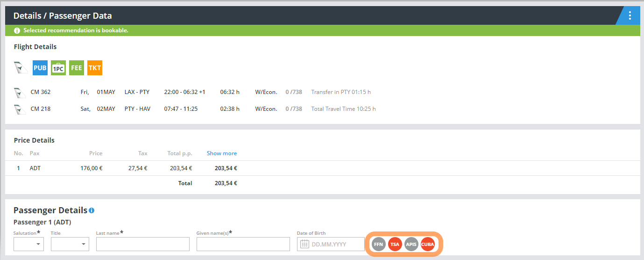
Task: Click the info icon in the green banner
Action: (17, 31)
